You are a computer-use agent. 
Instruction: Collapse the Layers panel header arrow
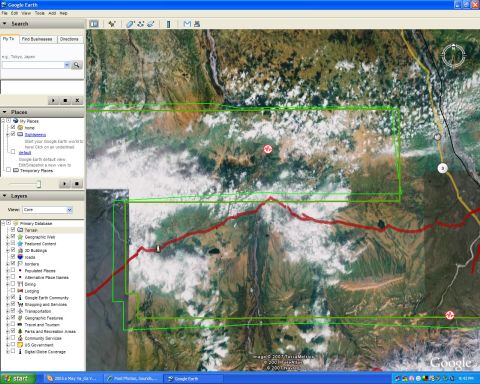coord(5,196)
